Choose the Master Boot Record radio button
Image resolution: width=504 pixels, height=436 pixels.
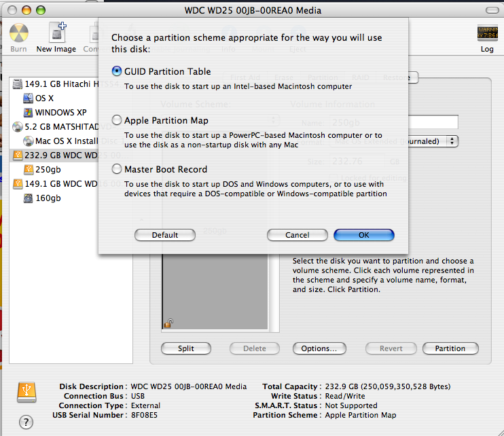pos(117,169)
